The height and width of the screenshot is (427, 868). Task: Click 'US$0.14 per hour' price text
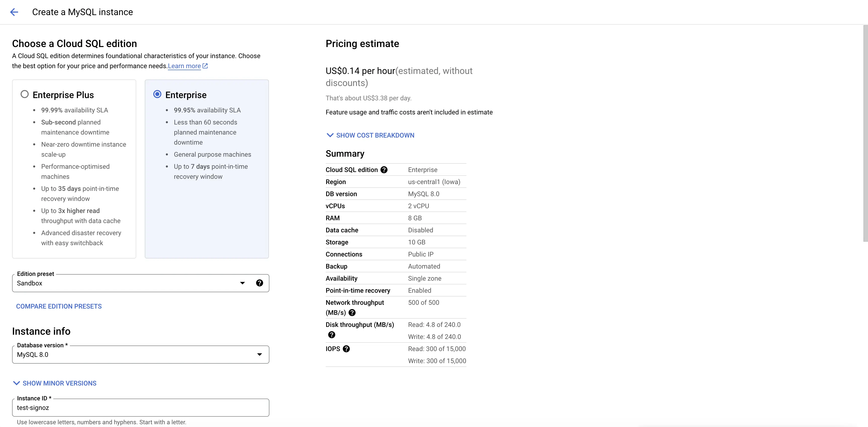[360, 71]
